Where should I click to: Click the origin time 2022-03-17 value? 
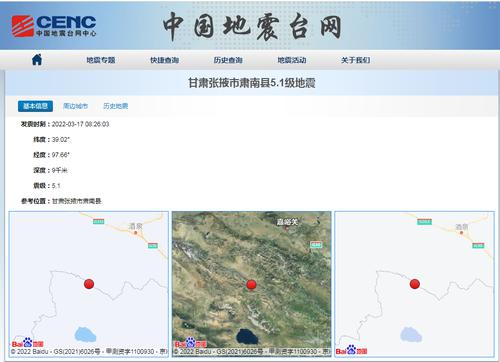(80, 124)
